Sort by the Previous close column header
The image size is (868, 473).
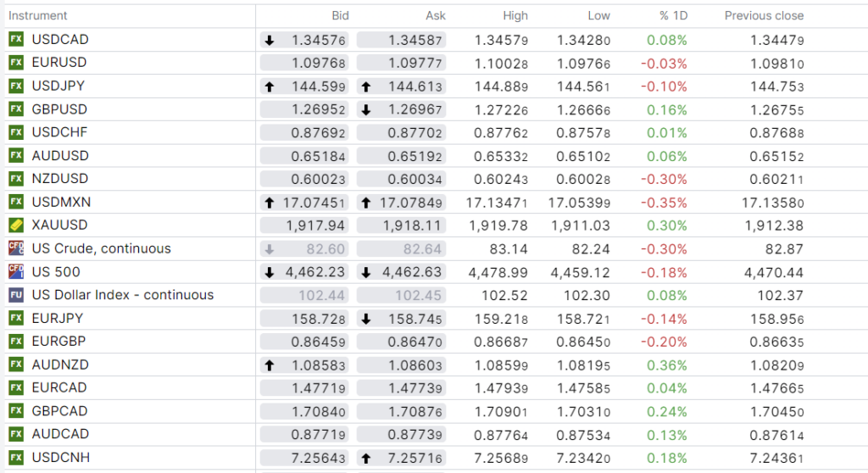click(x=764, y=15)
